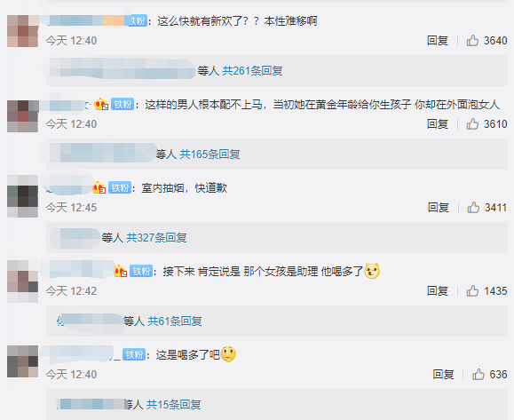Expand the 共165条回复 replies
Viewport: 514px width, 420px height.
coord(210,155)
